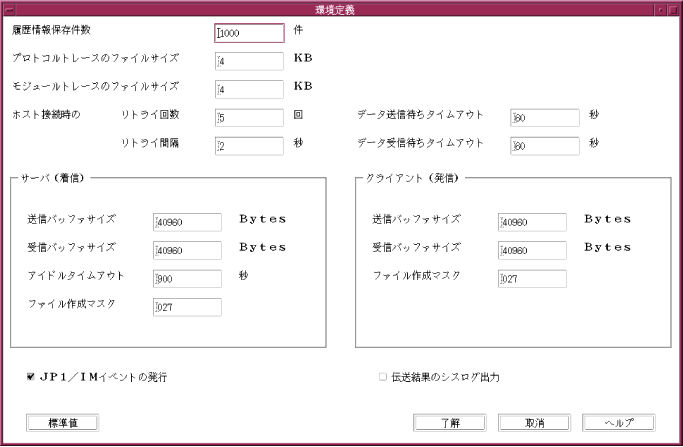The width and height of the screenshot is (683, 447).
Task: Focus server 送信バッファサイズ field
Action: click(x=187, y=222)
